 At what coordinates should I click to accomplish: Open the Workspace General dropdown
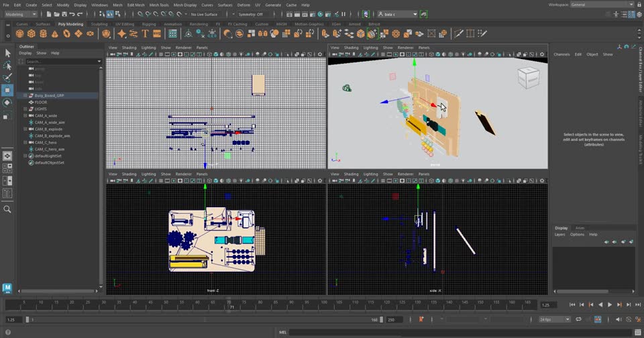click(602, 5)
